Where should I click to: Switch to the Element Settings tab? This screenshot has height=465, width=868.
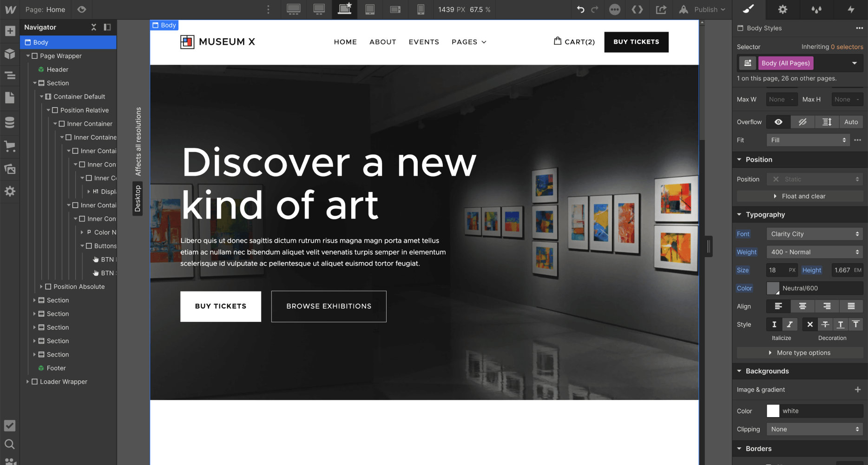783,9
